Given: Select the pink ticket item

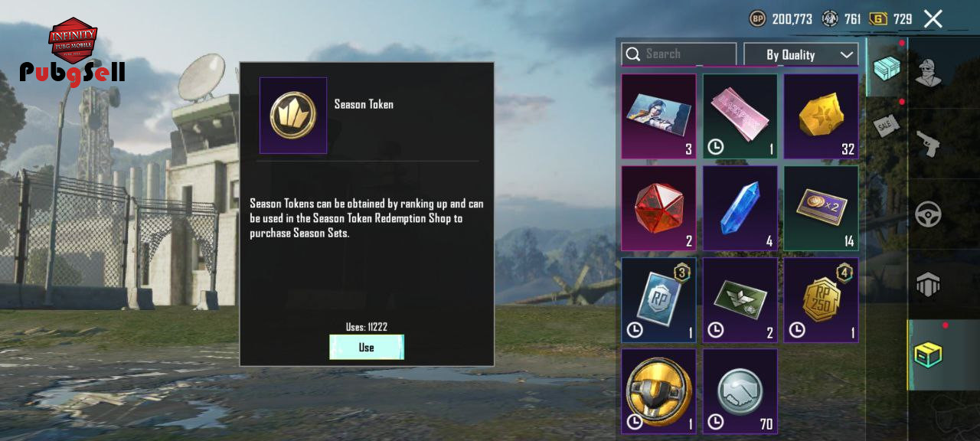Looking at the screenshot, I should [740, 116].
